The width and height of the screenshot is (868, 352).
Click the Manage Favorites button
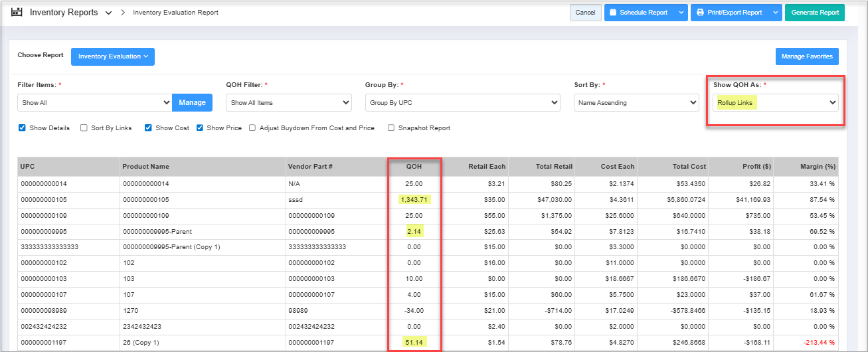[x=807, y=56]
